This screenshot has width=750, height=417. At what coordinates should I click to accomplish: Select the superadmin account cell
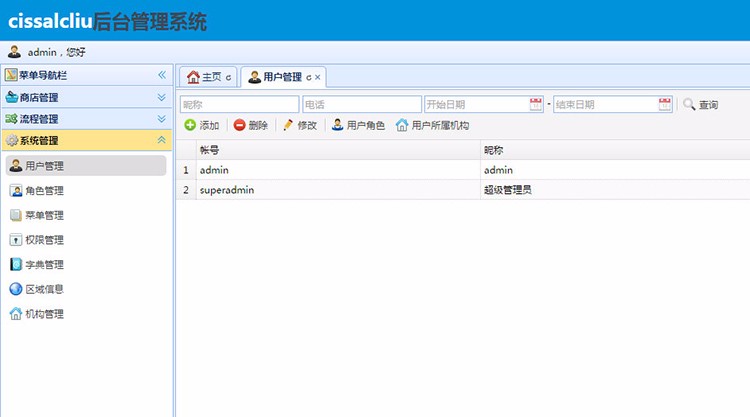pos(338,190)
